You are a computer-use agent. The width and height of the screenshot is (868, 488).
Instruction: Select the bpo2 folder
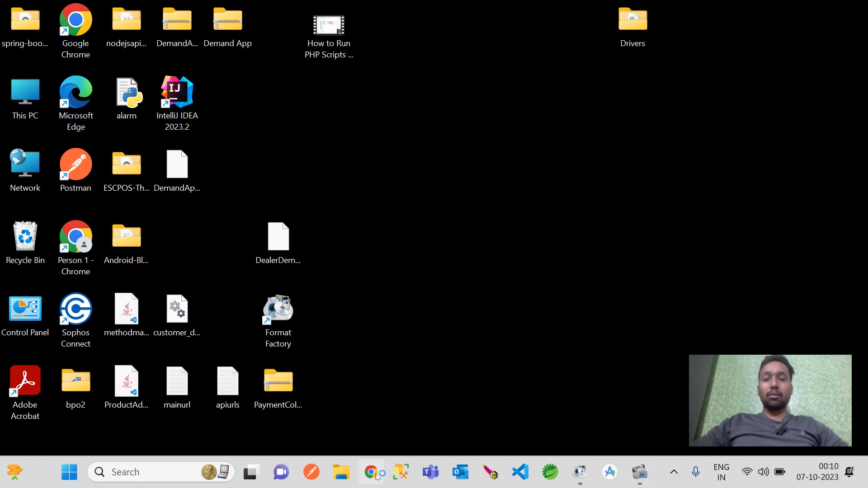(x=75, y=389)
